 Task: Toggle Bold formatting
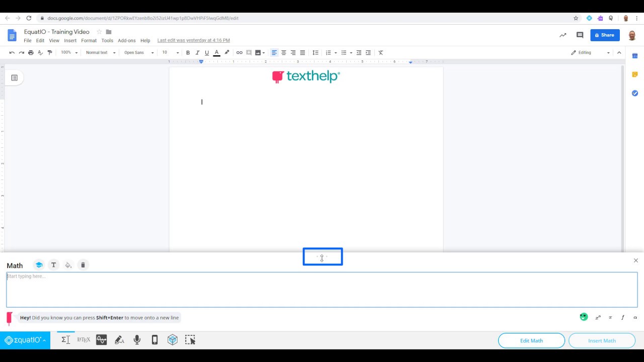tap(188, 52)
